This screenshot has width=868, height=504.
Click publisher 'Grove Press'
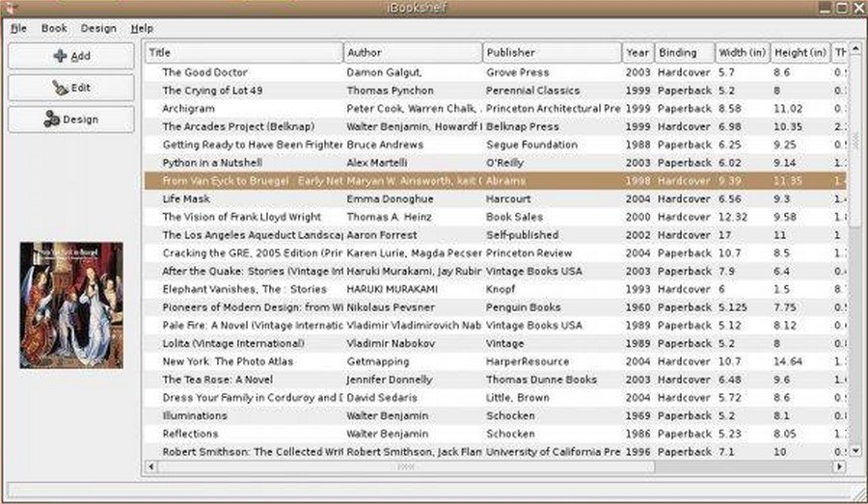[x=518, y=72]
